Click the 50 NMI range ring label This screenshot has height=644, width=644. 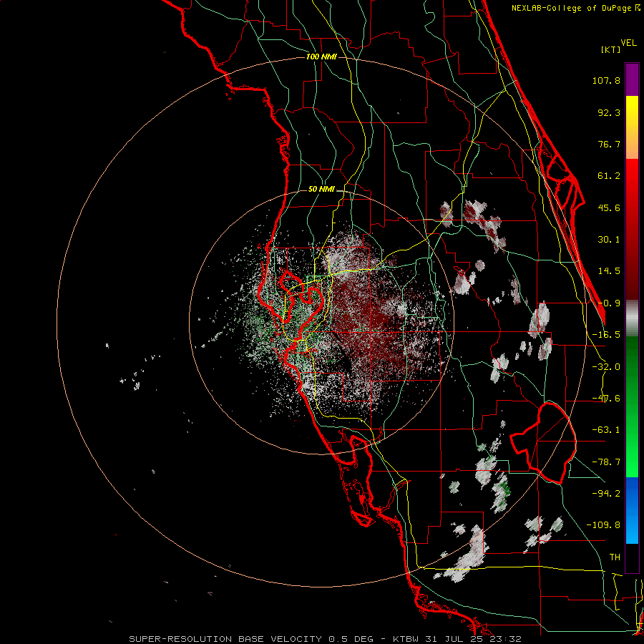321,190
